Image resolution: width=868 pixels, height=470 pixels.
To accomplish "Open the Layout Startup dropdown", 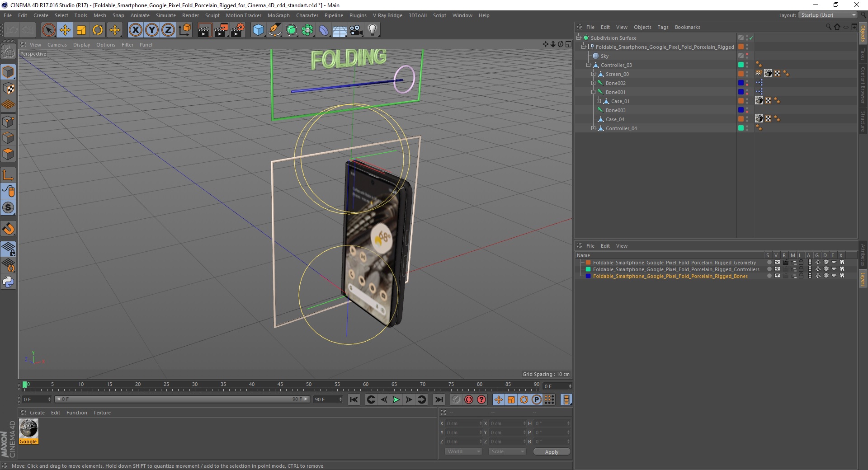I will click(x=828, y=15).
